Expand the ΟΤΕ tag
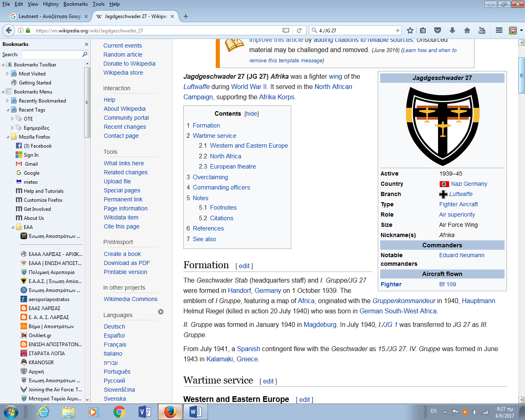This screenshot has width=525, height=420. coord(12,119)
